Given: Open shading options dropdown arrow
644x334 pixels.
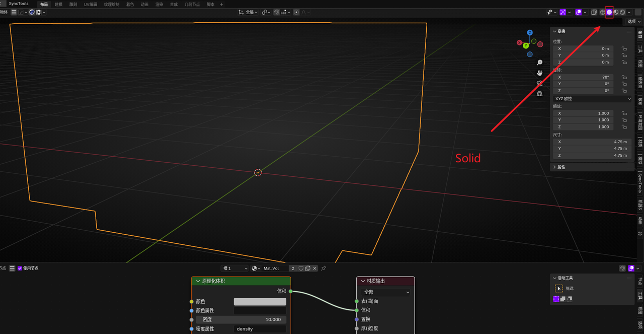Looking at the screenshot, I should (629, 12).
